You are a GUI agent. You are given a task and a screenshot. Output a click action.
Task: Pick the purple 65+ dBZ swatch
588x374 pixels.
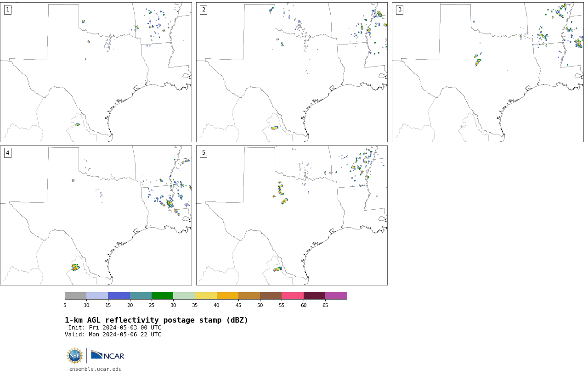click(x=336, y=296)
